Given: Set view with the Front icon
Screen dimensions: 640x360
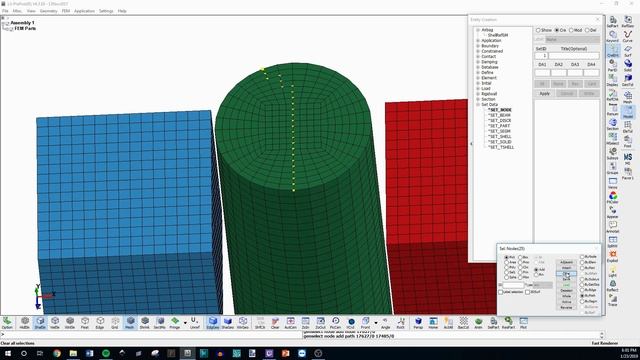Looking at the screenshot, I should pyautogui.click(x=365, y=322).
